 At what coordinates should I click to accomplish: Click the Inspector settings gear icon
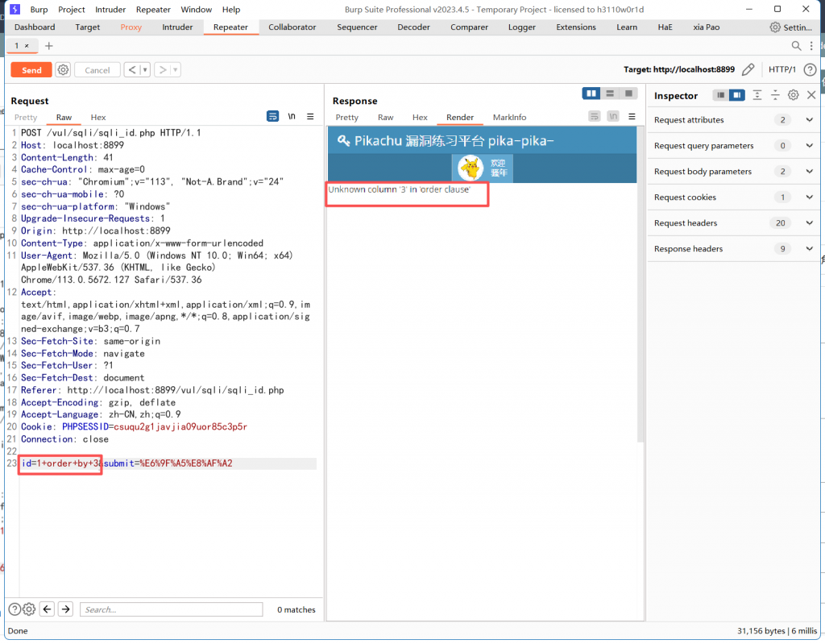(x=793, y=95)
